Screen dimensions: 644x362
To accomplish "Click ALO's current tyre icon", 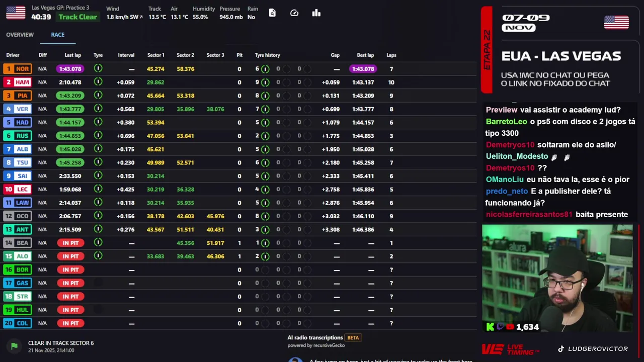I will 98,256.
